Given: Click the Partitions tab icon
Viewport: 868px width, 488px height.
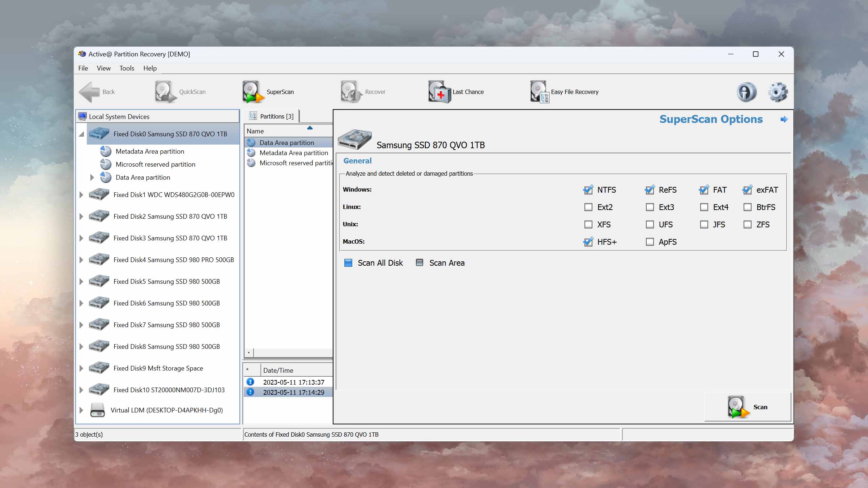Looking at the screenshot, I should [x=253, y=116].
